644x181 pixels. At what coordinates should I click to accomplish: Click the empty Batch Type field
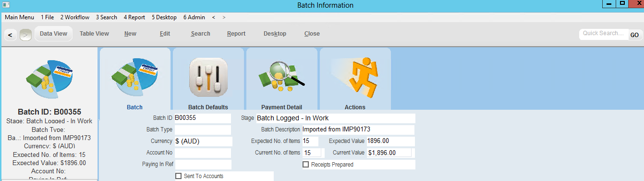tap(203, 129)
